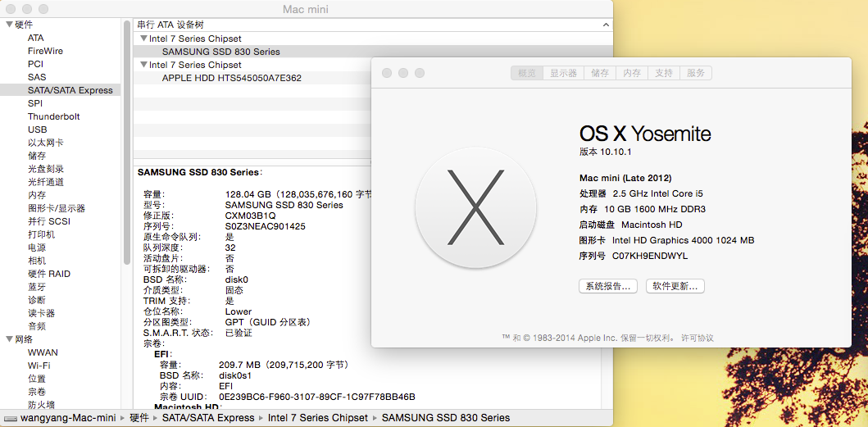Image resolution: width=868 pixels, height=427 pixels.
Task: Select 图形卡/显示器 in the sidebar
Action: pyautogui.click(x=57, y=208)
